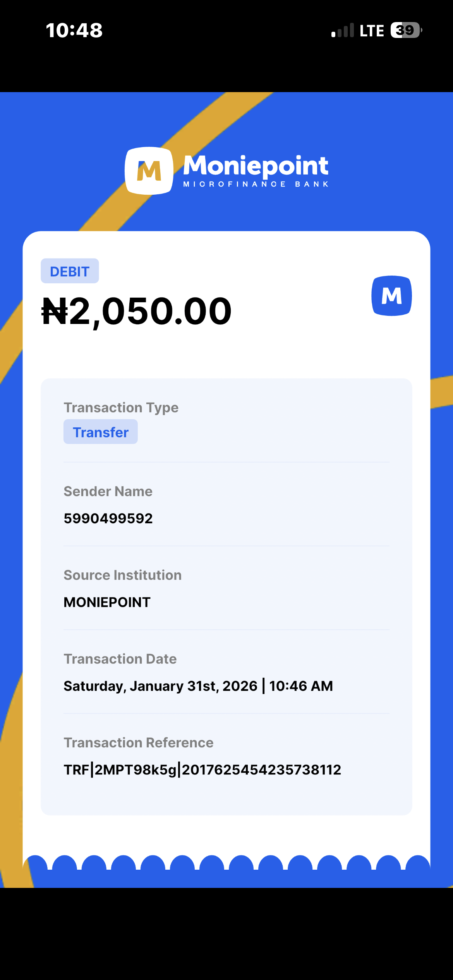Tap the ₦2,050.00 amount
The height and width of the screenshot is (980, 453).
(136, 311)
